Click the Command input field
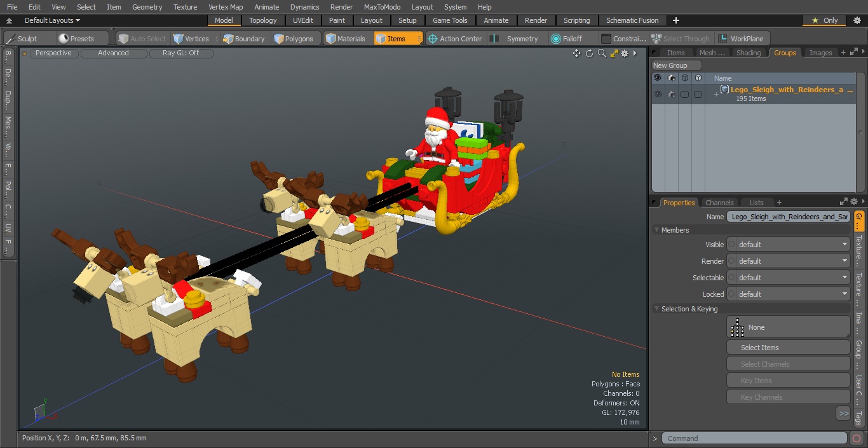 point(754,438)
